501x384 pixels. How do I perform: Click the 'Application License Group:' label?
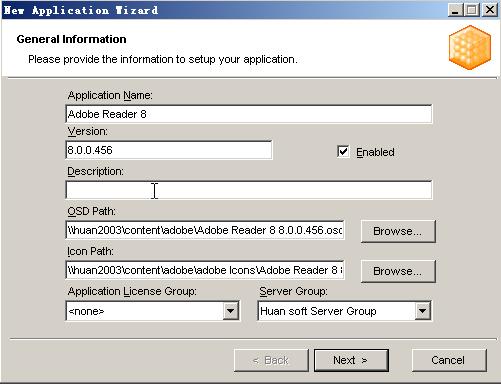pos(132,291)
